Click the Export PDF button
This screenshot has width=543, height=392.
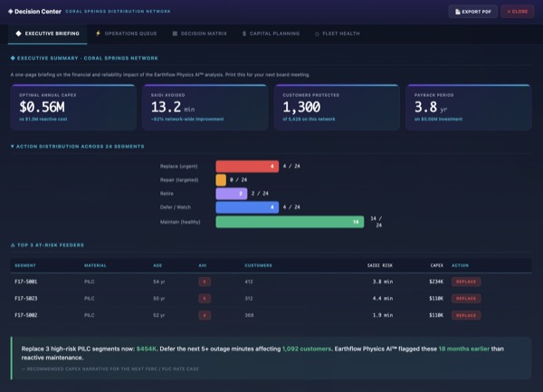point(472,12)
